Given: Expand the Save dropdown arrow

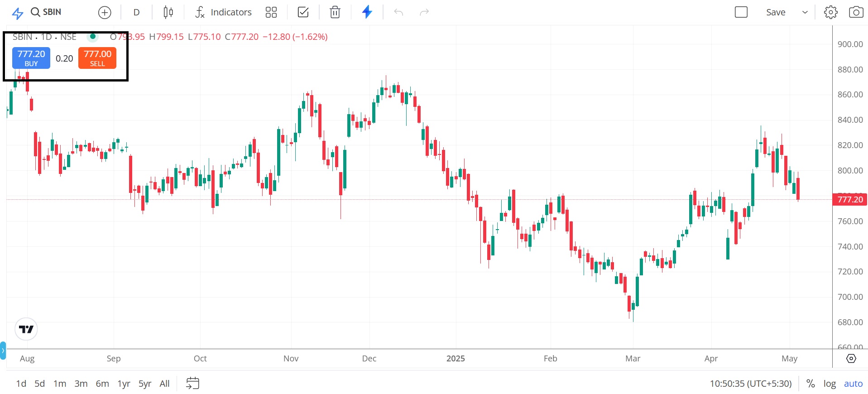Looking at the screenshot, I should click(x=805, y=12).
